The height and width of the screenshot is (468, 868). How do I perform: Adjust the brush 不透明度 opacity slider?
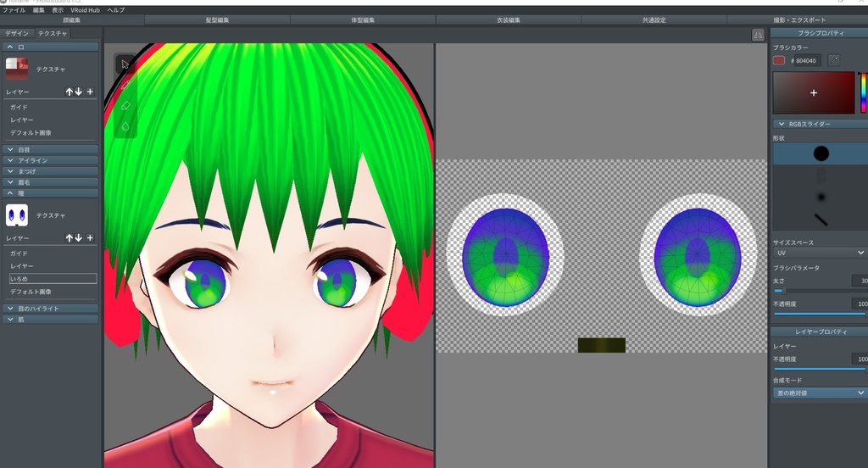821,314
